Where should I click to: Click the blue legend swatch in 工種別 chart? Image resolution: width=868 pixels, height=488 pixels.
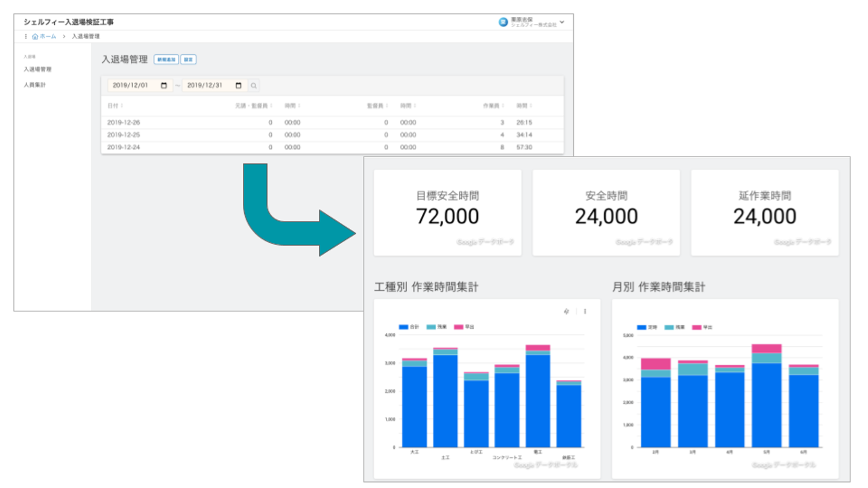click(403, 327)
